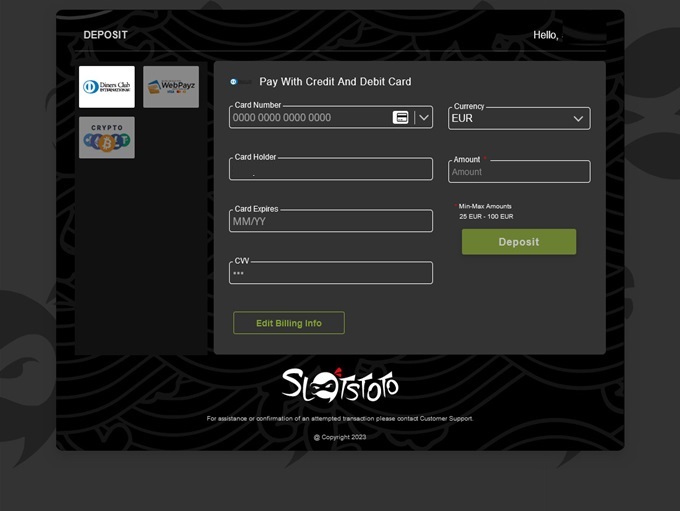Open the Currency dropdown
Viewport: 680px width, 511px height.
519,118
